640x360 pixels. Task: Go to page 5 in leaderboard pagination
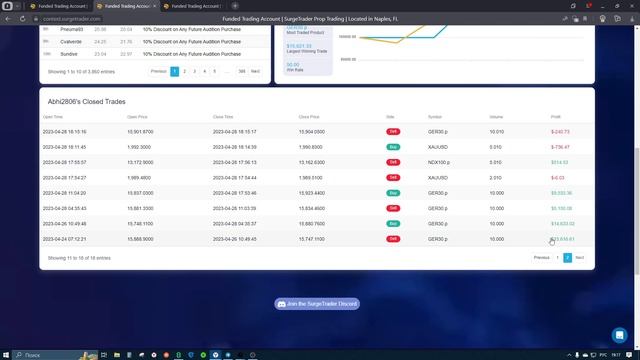coord(215,71)
